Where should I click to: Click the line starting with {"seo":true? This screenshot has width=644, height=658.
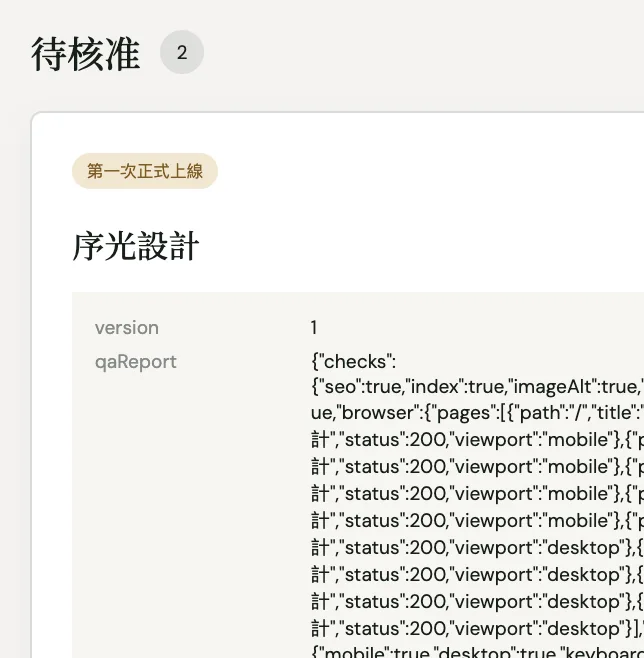pyautogui.click(x=477, y=387)
